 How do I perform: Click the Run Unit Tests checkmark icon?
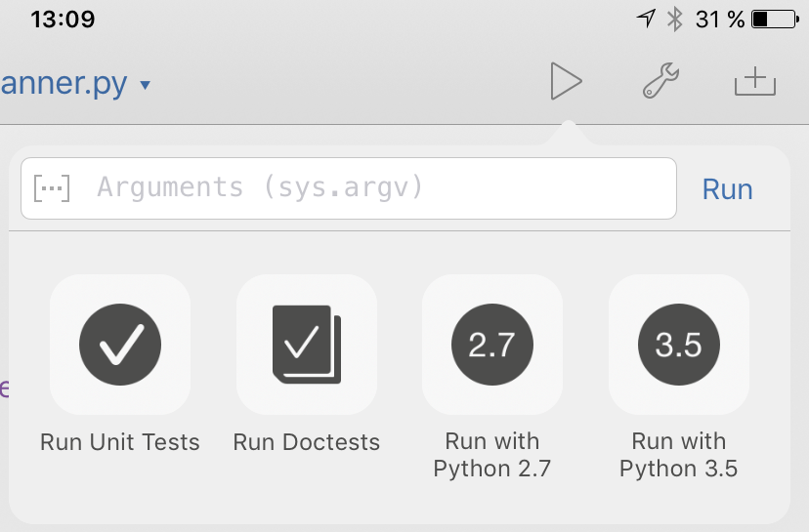pyautogui.click(x=120, y=345)
